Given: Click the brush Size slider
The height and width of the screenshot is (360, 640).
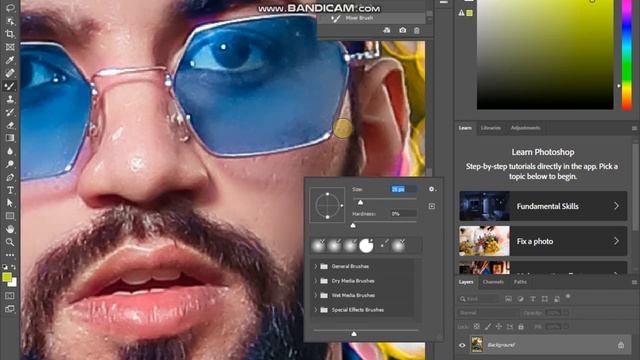Looking at the screenshot, I should [x=384, y=200].
